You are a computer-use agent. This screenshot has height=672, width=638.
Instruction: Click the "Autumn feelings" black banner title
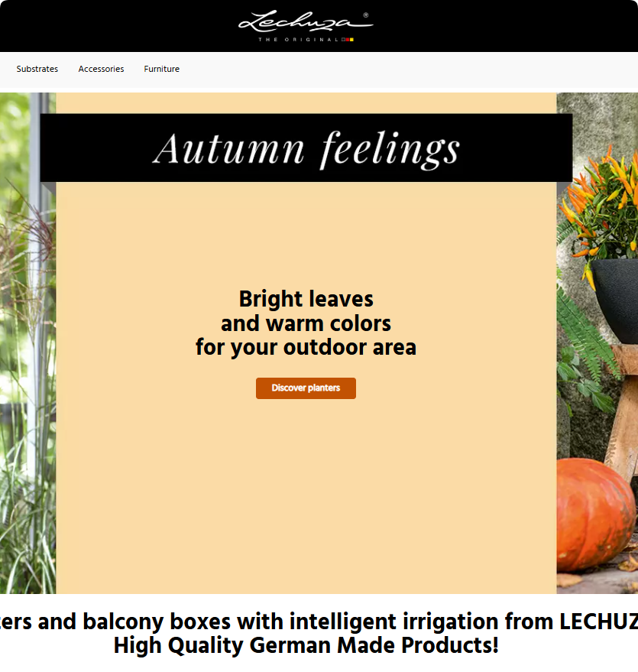coord(306,148)
